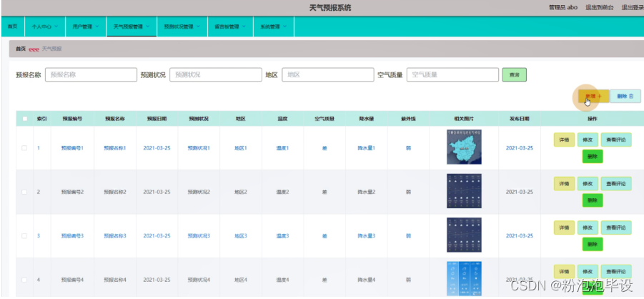The image size is (644, 299).
Task: Check the checkbox for row 预报编号4
Action: (24, 280)
